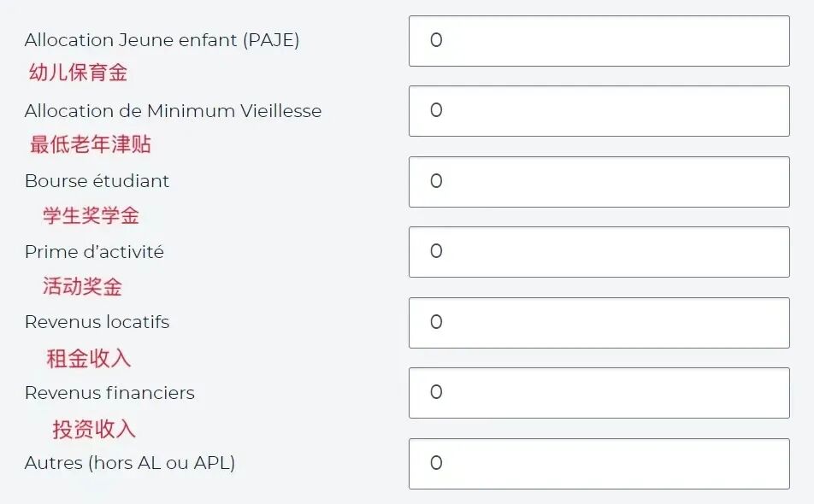814x504 pixels.
Task: Click the "Revenus locatifs" label text
Action: (x=97, y=322)
